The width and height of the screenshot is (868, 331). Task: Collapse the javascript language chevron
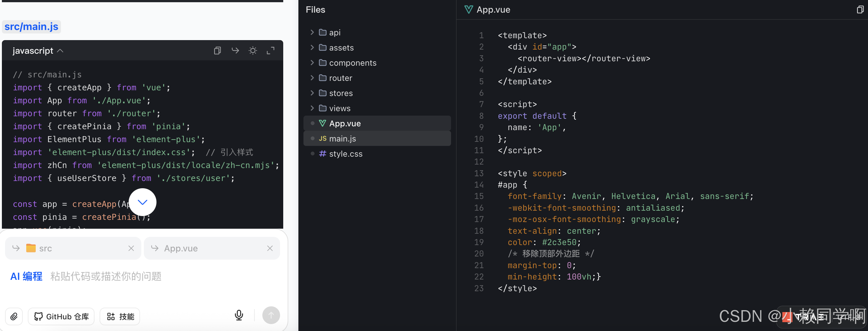click(60, 51)
